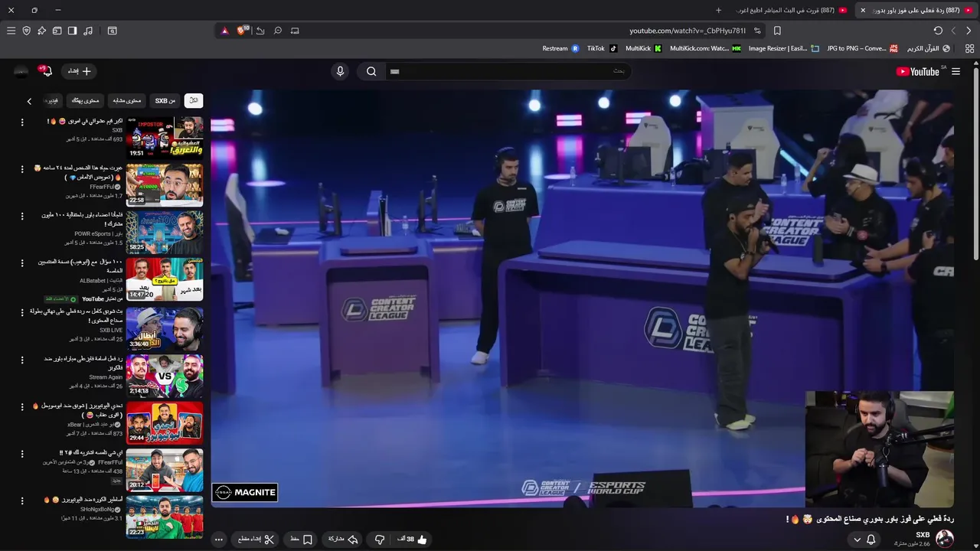
Task: Go back one page
Action: coord(969,31)
